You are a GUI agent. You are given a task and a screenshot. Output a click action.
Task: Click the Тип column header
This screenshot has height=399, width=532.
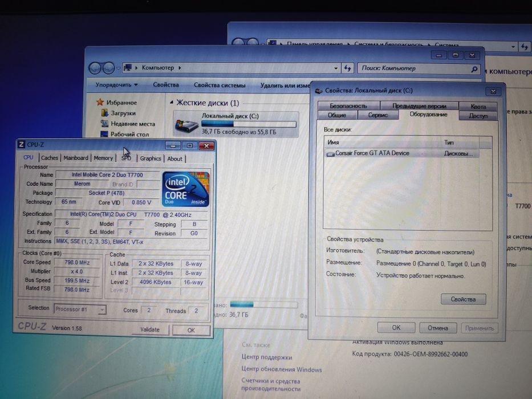[460, 143]
